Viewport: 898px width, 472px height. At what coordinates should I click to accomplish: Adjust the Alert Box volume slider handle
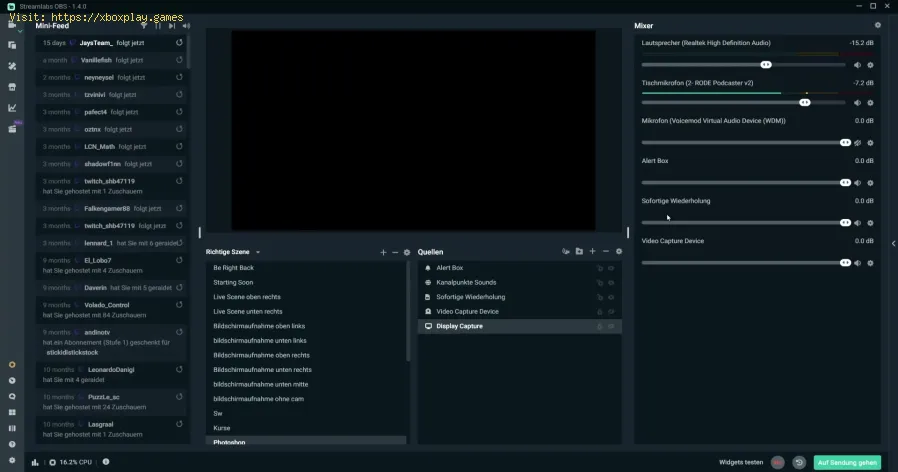point(845,183)
